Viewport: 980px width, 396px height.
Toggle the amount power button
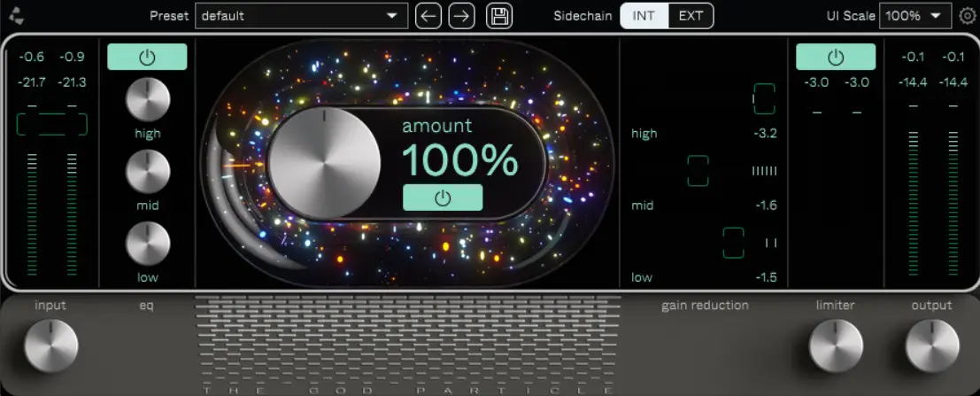(443, 198)
